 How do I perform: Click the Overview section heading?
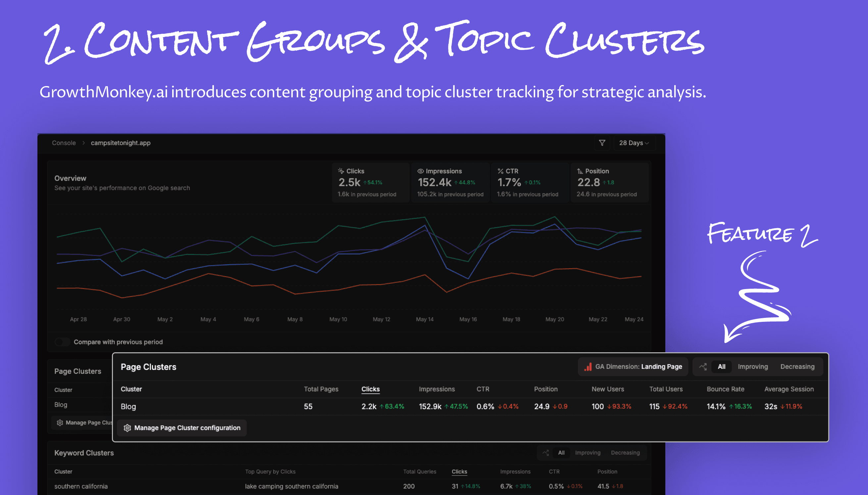(71, 178)
